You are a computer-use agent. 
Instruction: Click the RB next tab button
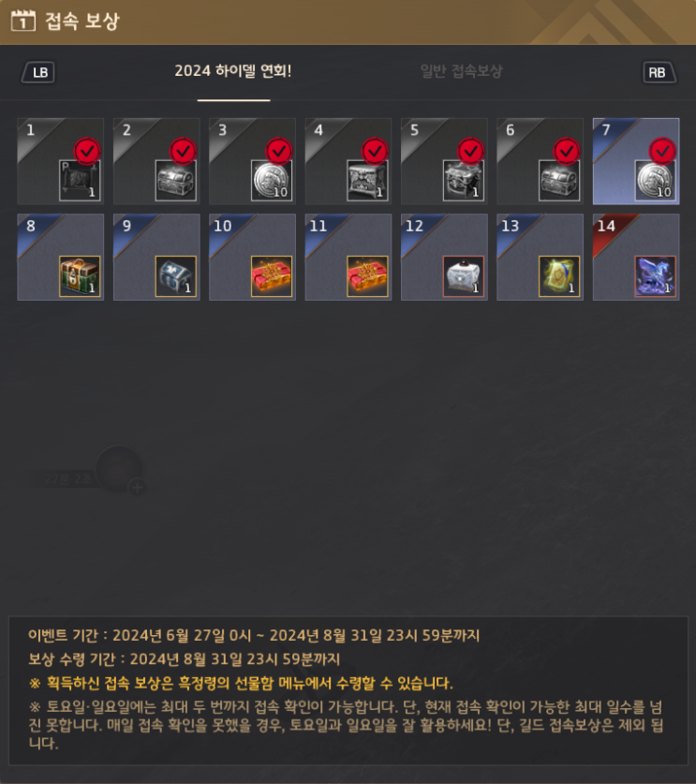(659, 72)
